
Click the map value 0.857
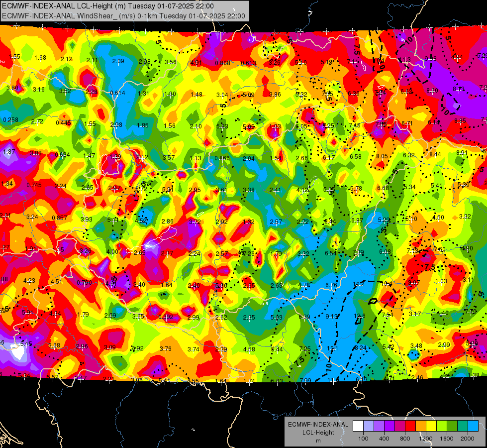60,218
